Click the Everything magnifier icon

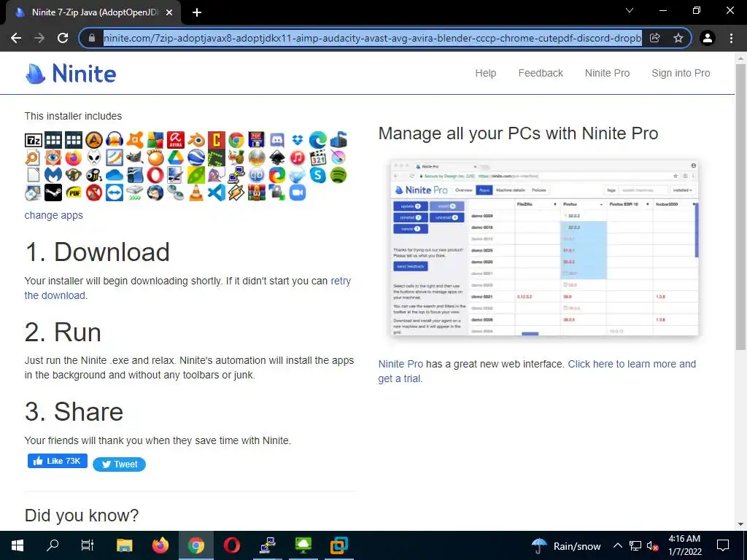click(x=34, y=157)
